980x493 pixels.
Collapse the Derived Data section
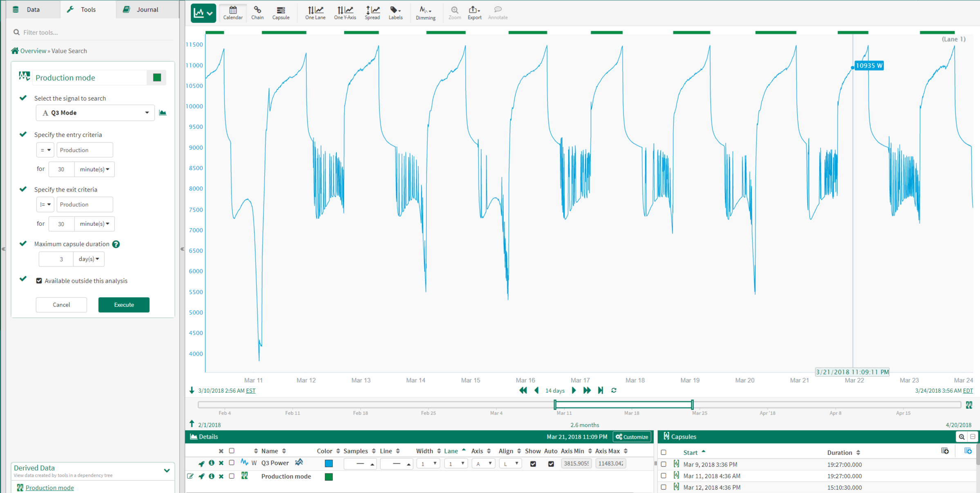[x=167, y=470]
